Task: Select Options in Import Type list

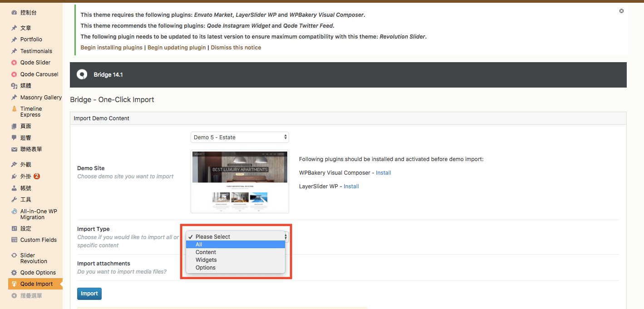Action: [235, 268]
